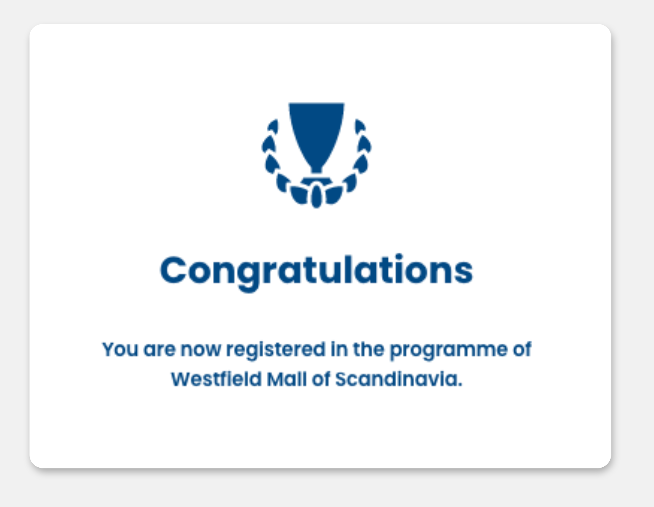The image size is (654, 507).
Task: Click the bottom center leaf of the wreath
Action: tap(316, 196)
